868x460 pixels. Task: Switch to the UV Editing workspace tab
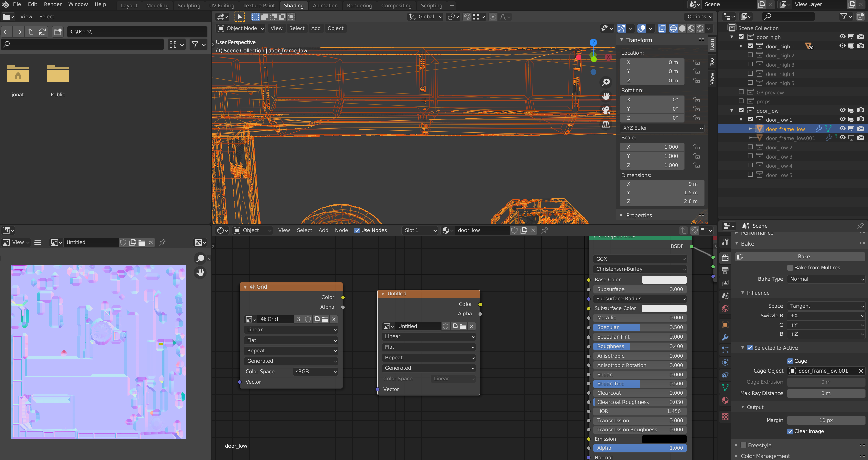pos(222,5)
